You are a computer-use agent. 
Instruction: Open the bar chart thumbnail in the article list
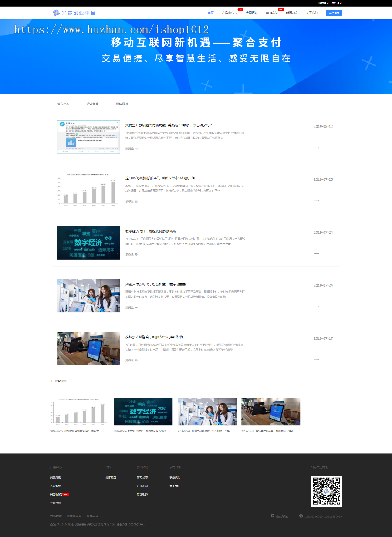(x=88, y=189)
